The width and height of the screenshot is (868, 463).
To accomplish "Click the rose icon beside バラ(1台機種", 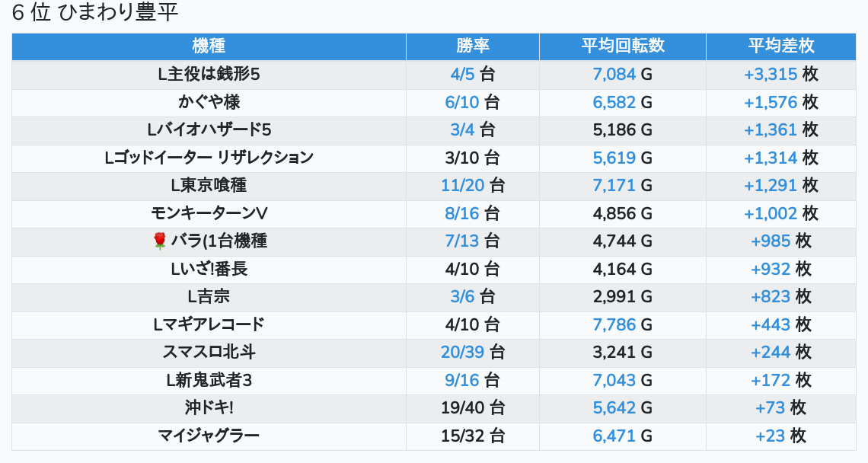I will coord(160,241).
